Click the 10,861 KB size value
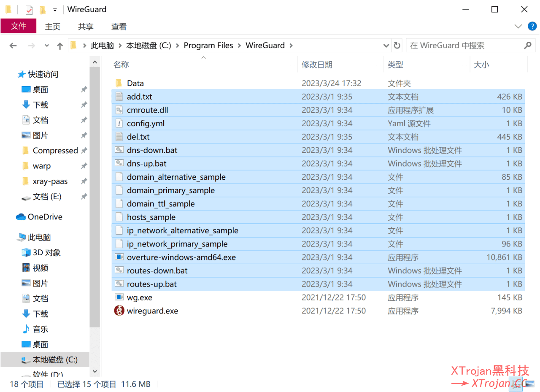The height and width of the screenshot is (392, 540). pyautogui.click(x=504, y=257)
